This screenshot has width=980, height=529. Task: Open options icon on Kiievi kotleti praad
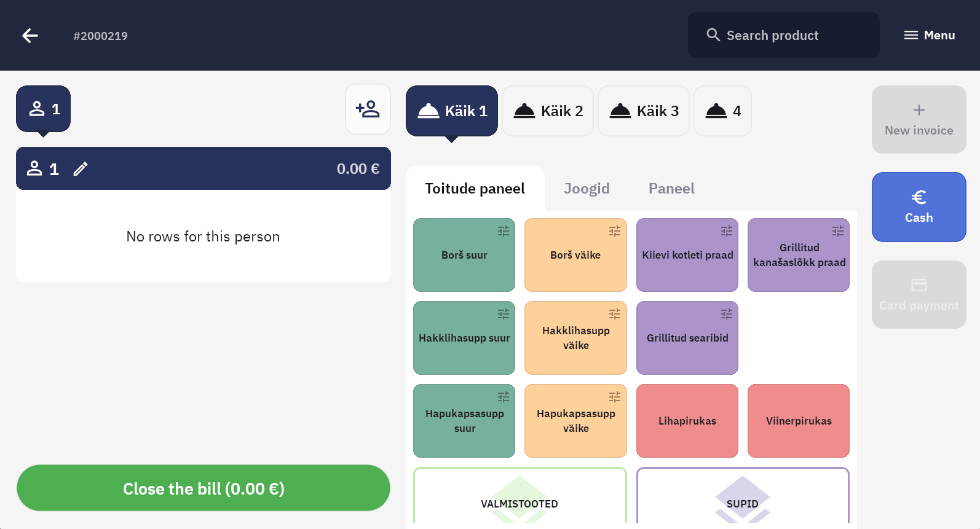tap(726, 231)
